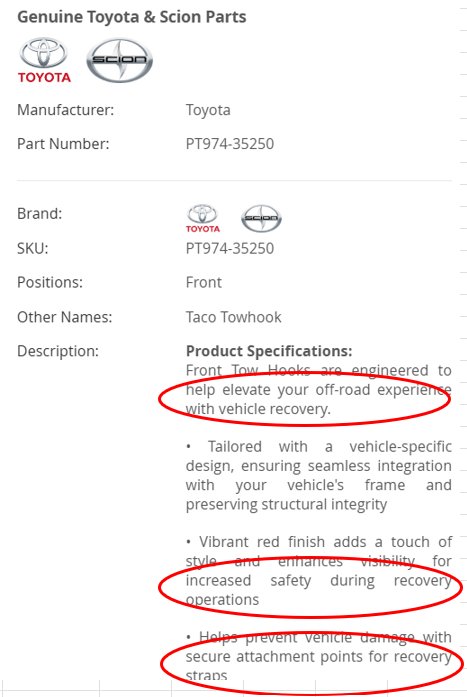Click the Part Number value PT974-35250
467x697 pixels.
(x=230, y=144)
